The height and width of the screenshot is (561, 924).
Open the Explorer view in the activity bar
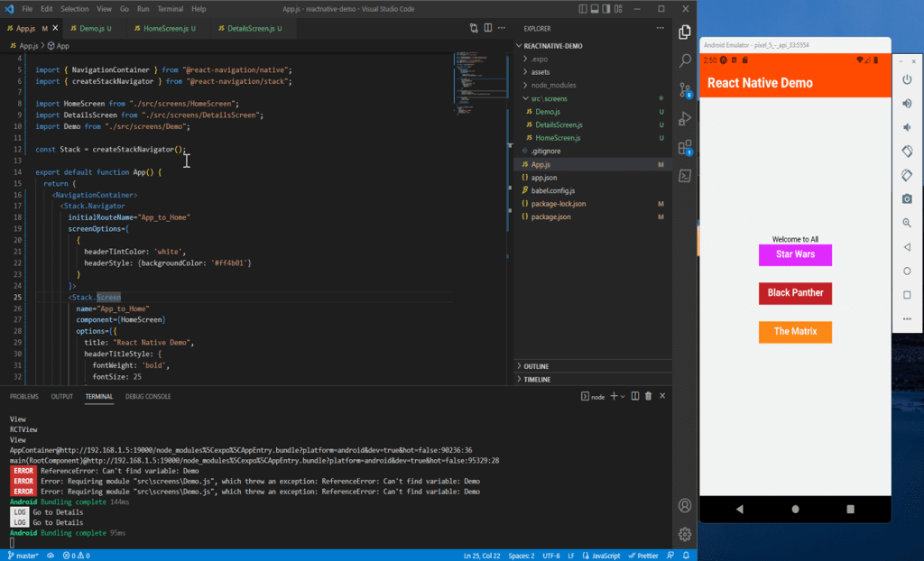point(684,32)
